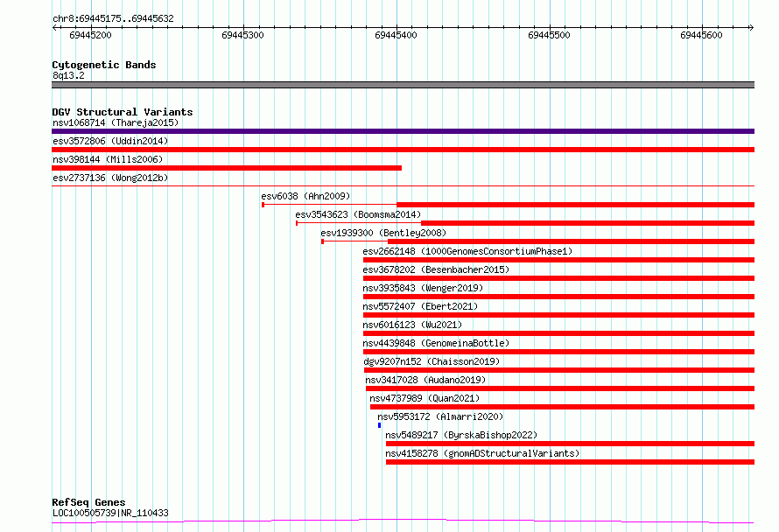779x532 pixels.
Task: Select red bar under nsv5572407 label
Action: tap(559, 315)
